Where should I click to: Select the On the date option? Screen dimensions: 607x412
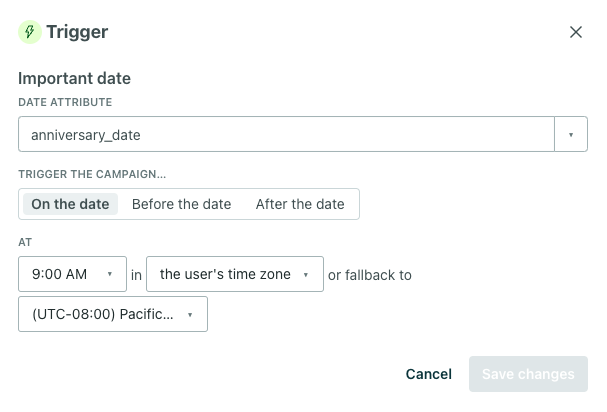click(70, 204)
